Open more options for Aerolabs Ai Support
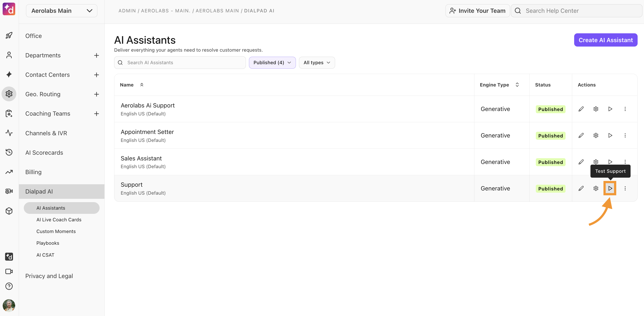Viewport: 644px width, 316px height. 625,109
